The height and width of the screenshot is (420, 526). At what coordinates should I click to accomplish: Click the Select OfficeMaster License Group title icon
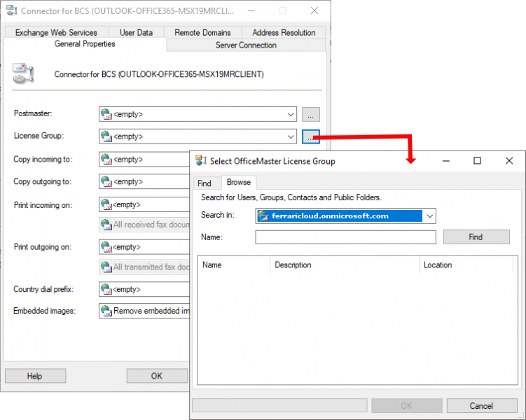pos(200,160)
